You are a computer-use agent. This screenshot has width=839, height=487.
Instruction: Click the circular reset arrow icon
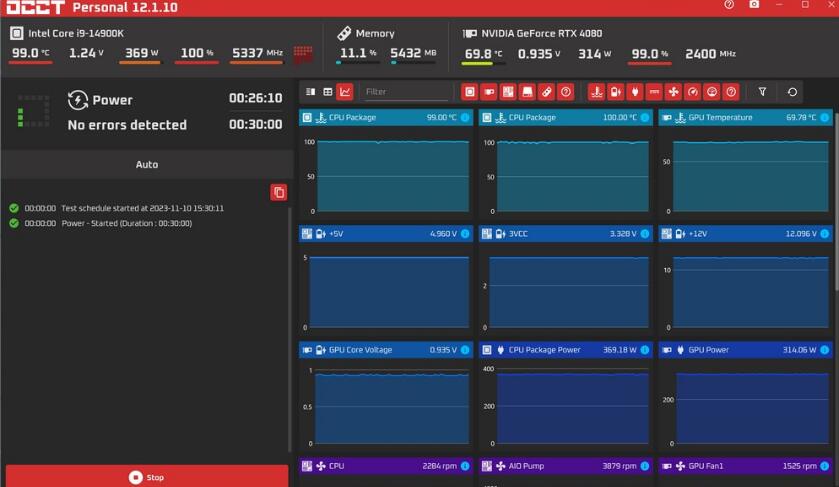792,92
